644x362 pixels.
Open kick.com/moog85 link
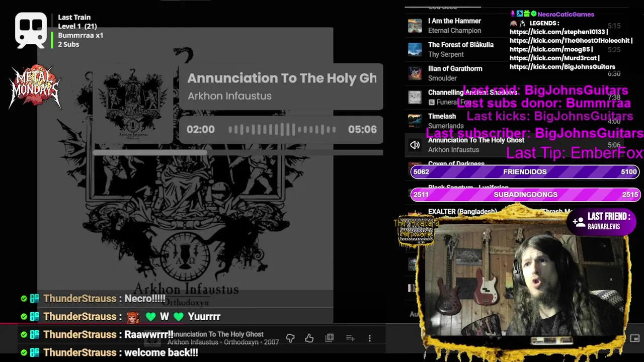click(x=549, y=49)
